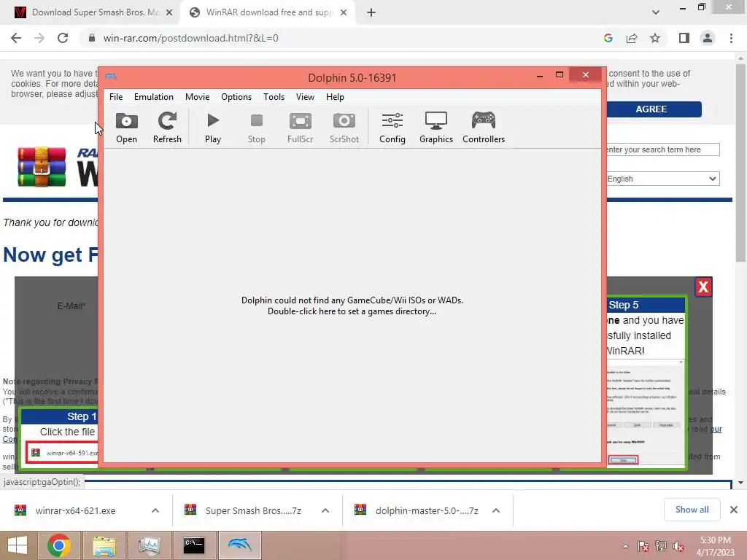Switch to Download Super Smash Bros tab
The height and width of the screenshot is (560, 747).
pyautogui.click(x=90, y=12)
